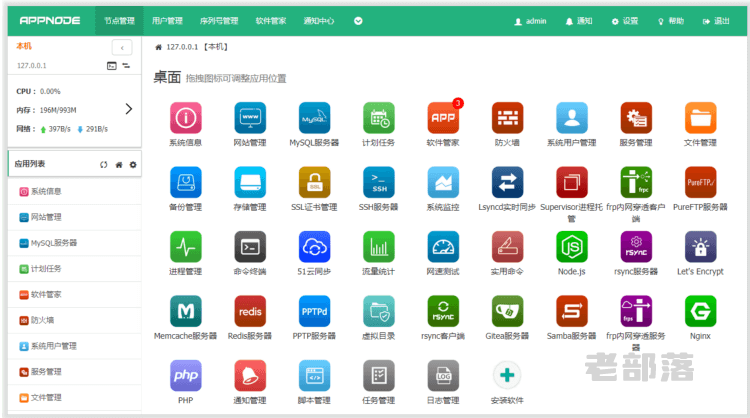
Task: Open the 流量统计 desktop icon
Action: tap(379, 247)
